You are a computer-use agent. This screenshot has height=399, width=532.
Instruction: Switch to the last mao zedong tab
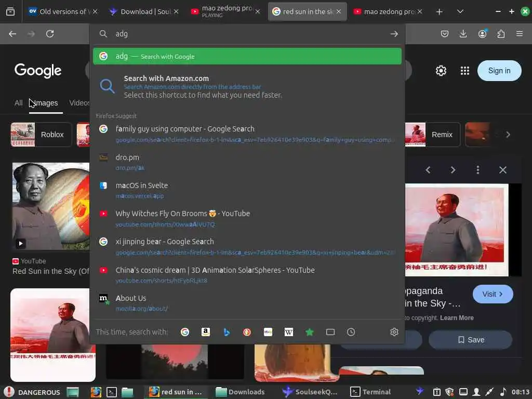[x=388, y=12]
